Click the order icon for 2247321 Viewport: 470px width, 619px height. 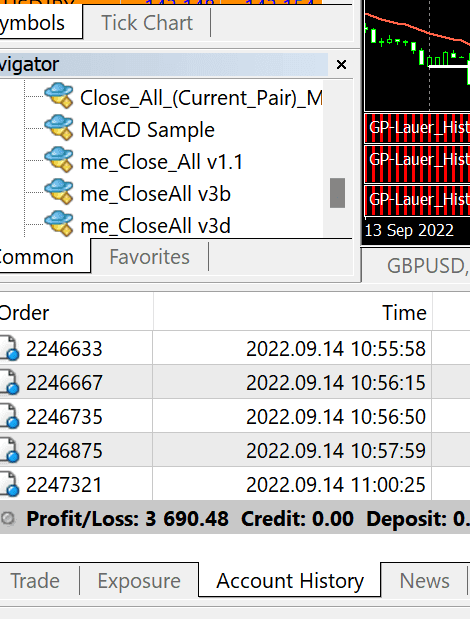click(9, 484)
